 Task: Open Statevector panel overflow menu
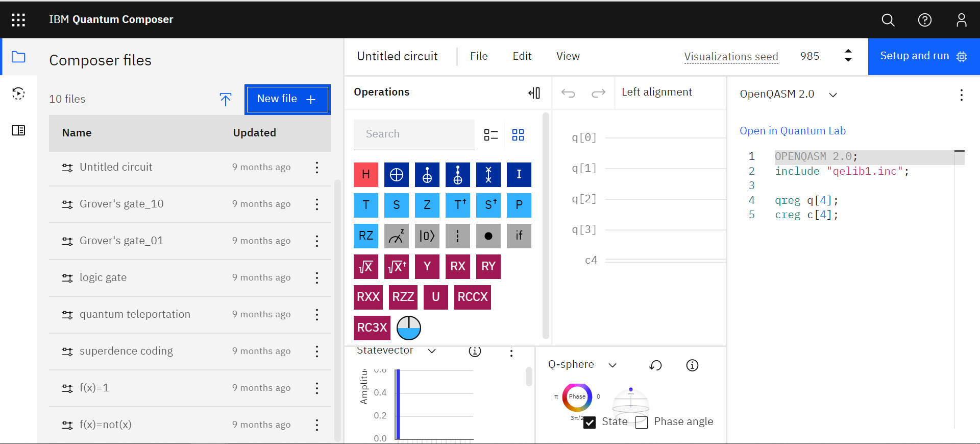(x=511, y=353)
